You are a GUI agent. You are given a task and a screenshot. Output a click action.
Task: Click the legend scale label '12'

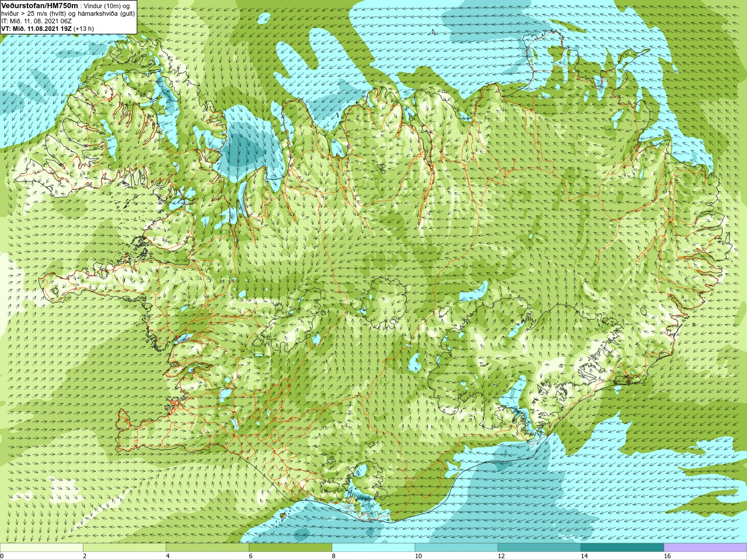coord(501,556)
